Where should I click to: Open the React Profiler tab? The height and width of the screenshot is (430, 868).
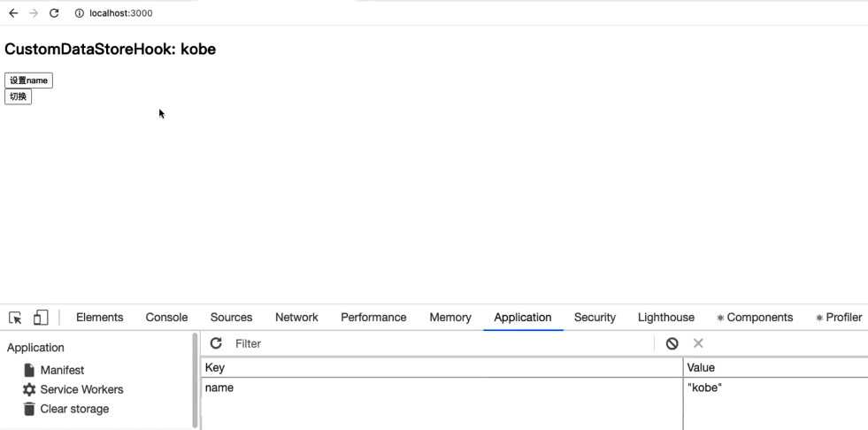[839, 318]
